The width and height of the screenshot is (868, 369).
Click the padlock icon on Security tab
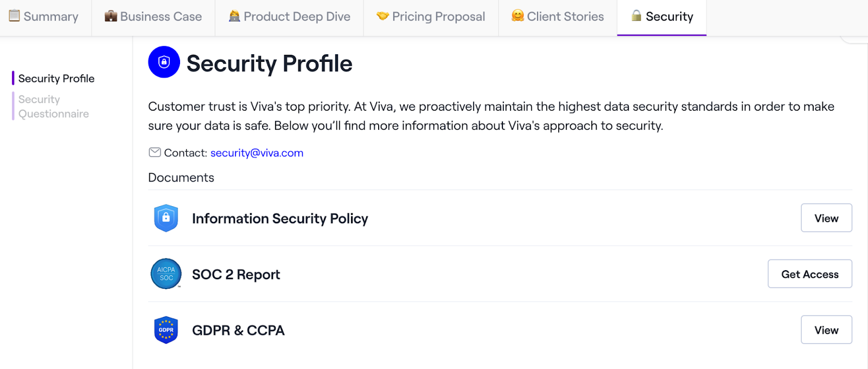[636, 16]
